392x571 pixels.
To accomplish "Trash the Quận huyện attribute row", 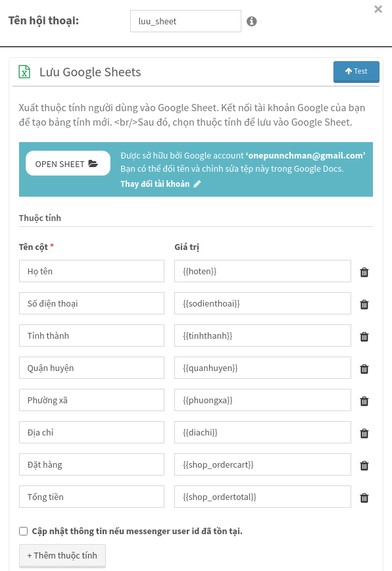I will coord(364,368).
